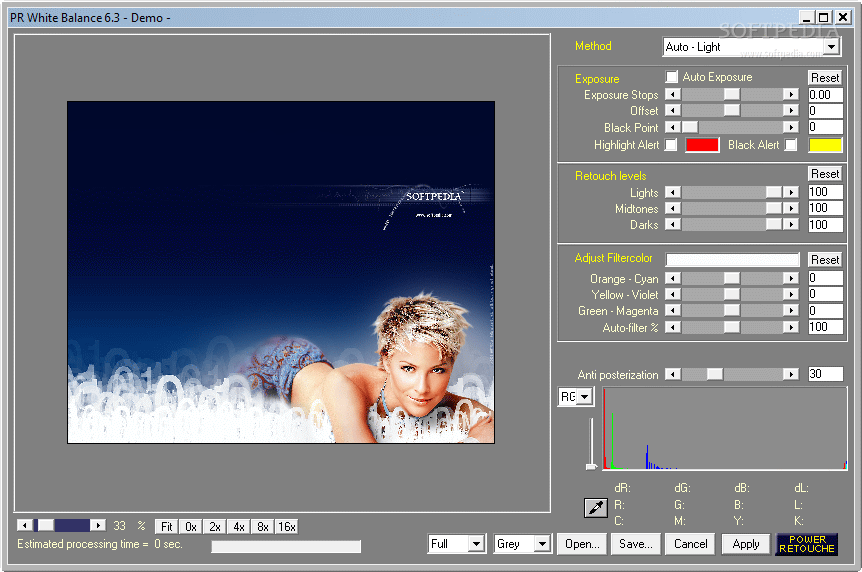Click the Auto-filter % value field

(x=825, y=327)
